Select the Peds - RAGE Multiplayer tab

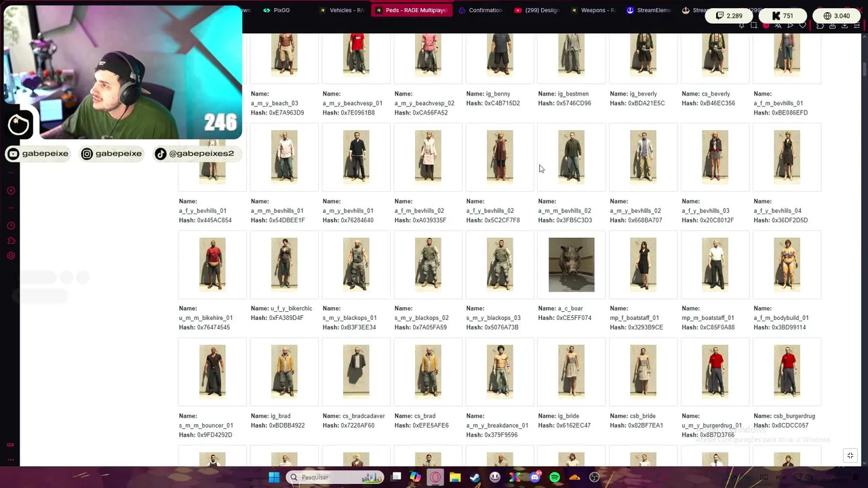(x=411, y=10)
